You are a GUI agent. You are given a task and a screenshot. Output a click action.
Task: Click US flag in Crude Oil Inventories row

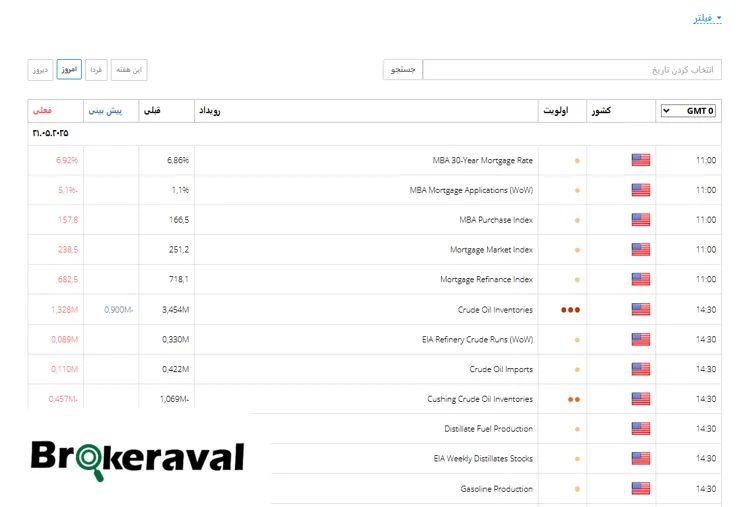pos(641,310)
